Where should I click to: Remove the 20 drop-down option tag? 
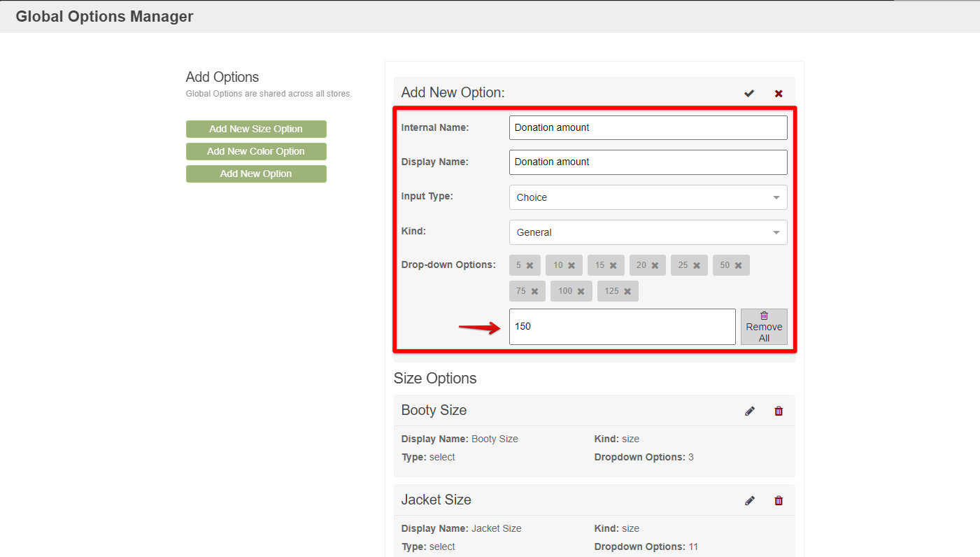655,265
